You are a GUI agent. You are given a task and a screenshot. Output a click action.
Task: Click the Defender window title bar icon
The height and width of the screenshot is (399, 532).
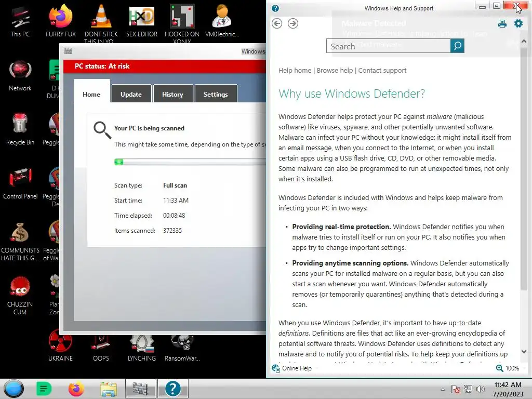[68, 51]
